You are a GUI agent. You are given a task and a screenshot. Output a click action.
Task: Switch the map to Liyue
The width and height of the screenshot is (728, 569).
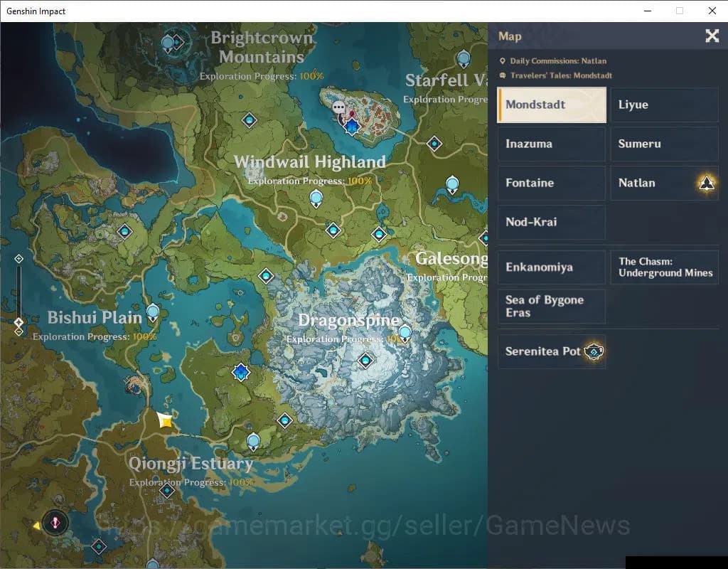pos(664,105)
